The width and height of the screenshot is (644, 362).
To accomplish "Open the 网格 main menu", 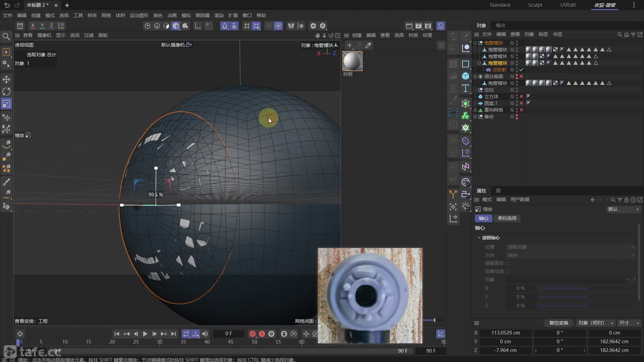I will pyautogui.click(x=106, y=15).
